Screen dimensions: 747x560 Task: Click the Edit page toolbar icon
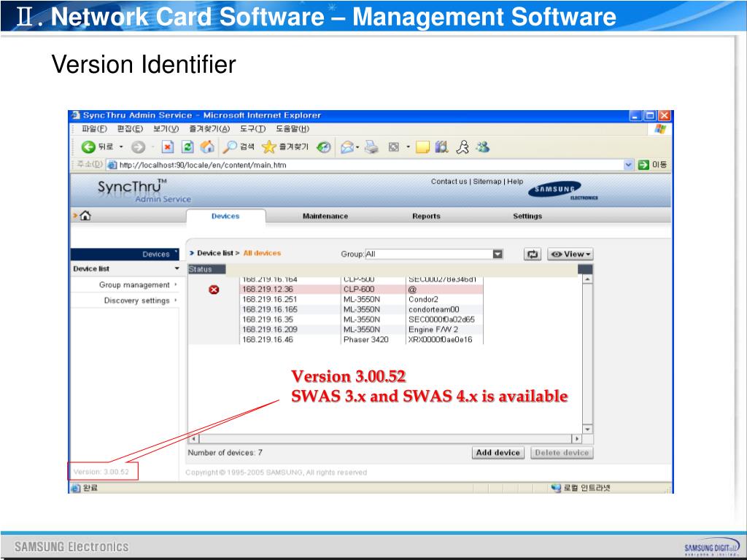click(393, 147)
